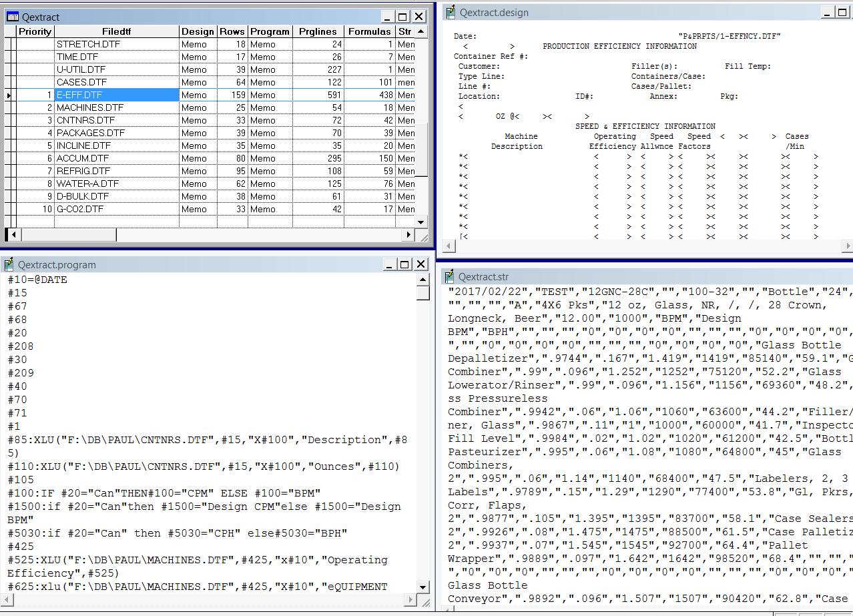Image resolution: width=853 pixels, height=616 pixels.
Task: Click the Priority column header
Action: [35, 31]
